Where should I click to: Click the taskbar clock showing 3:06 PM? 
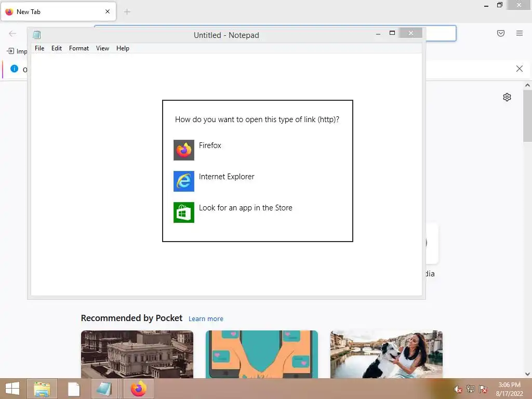click(509, 389)
